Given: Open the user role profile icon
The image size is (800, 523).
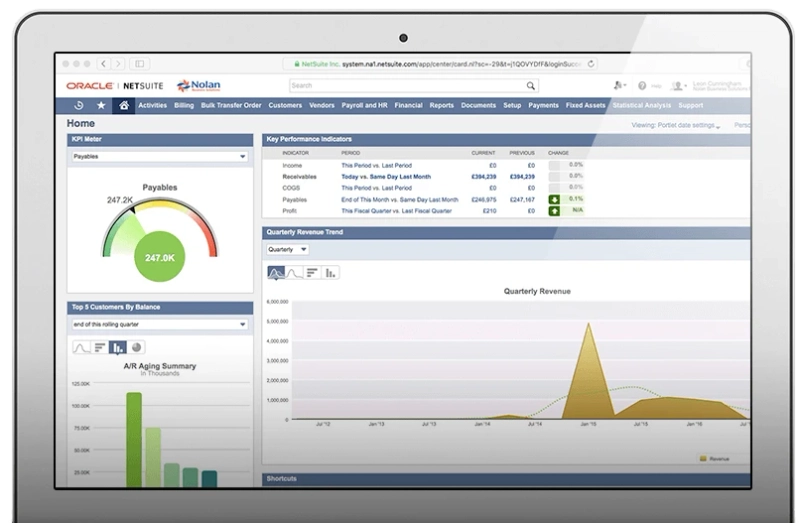Looking at the screenshot, I should click(x=677, y=86).
